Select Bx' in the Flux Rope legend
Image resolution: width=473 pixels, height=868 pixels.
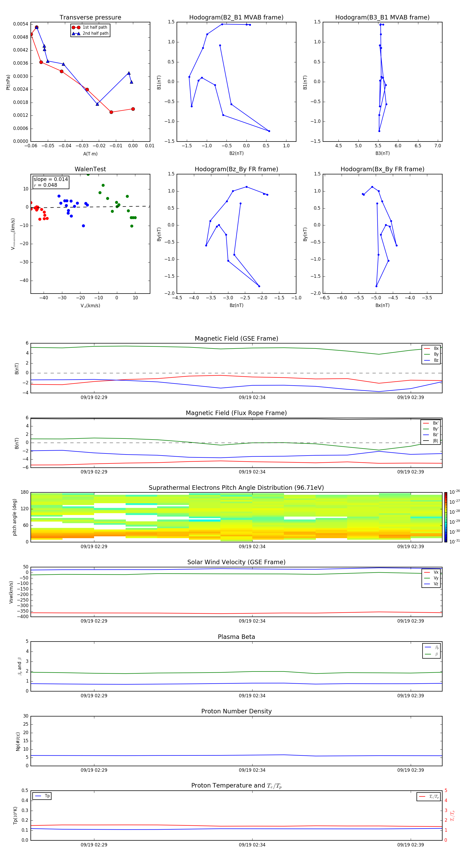point(431,423)
